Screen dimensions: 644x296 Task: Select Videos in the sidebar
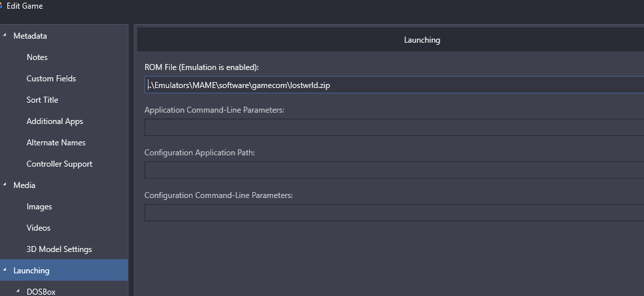(x=38, y=228)
